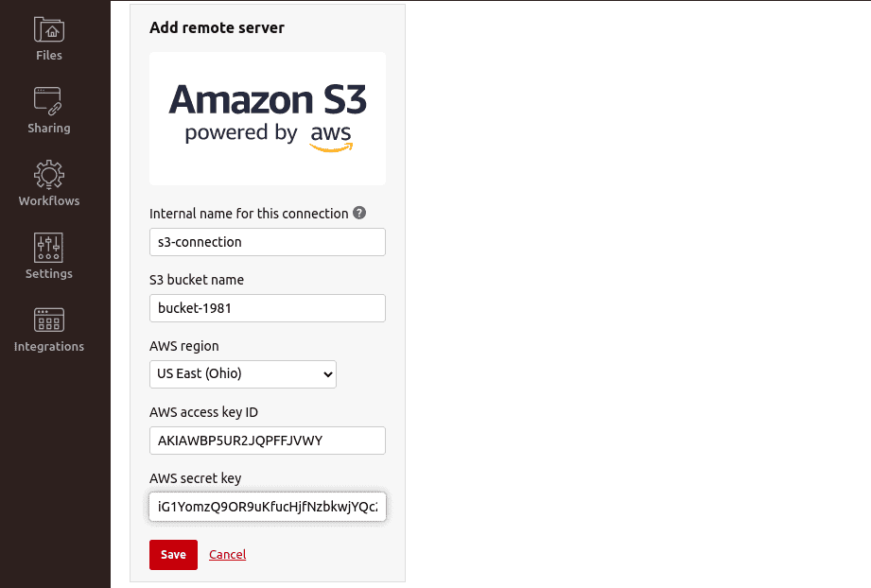Open the Integrations grid icon
Image resolution: width=871 pixels, height=588 pixels.
[49, 320]
